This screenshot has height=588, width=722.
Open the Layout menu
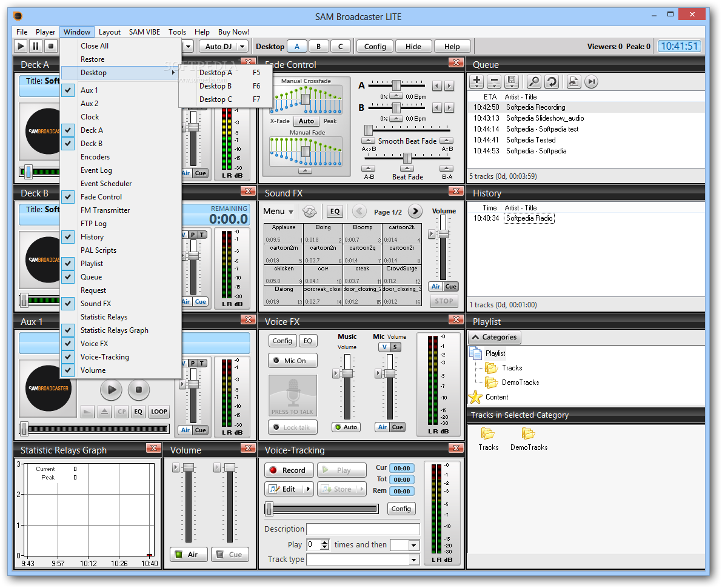click(110, 32)
